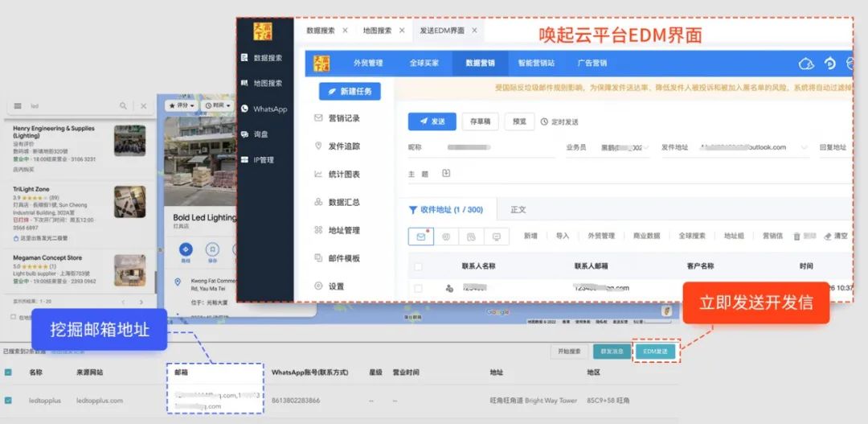Click the blue 发送 button
This screenshot has height=424, width=868.
[432, 121]
